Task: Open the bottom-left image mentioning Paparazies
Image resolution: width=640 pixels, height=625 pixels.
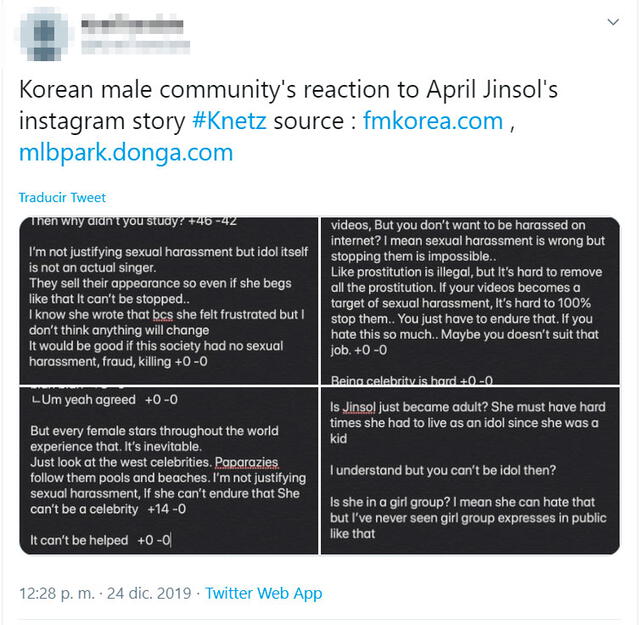Action: tap(169, 472)
